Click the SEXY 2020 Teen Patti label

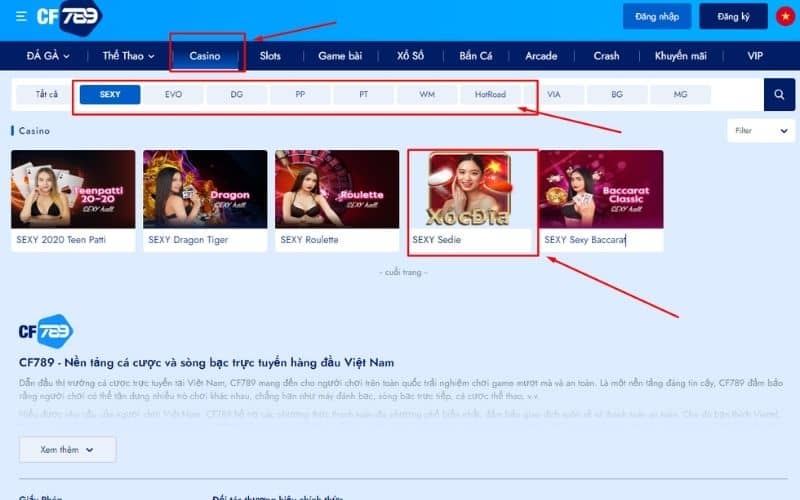(61, 240)
